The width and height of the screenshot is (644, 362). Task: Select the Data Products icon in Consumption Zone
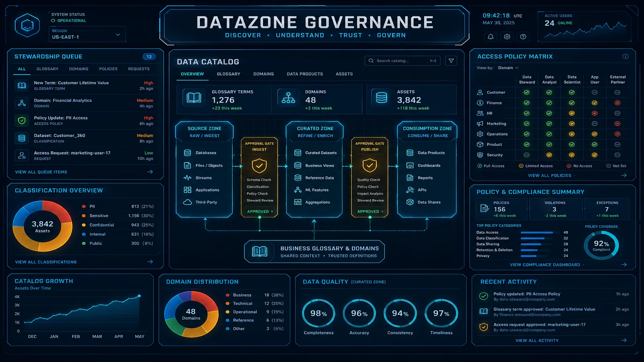click(x=410, y=153)
